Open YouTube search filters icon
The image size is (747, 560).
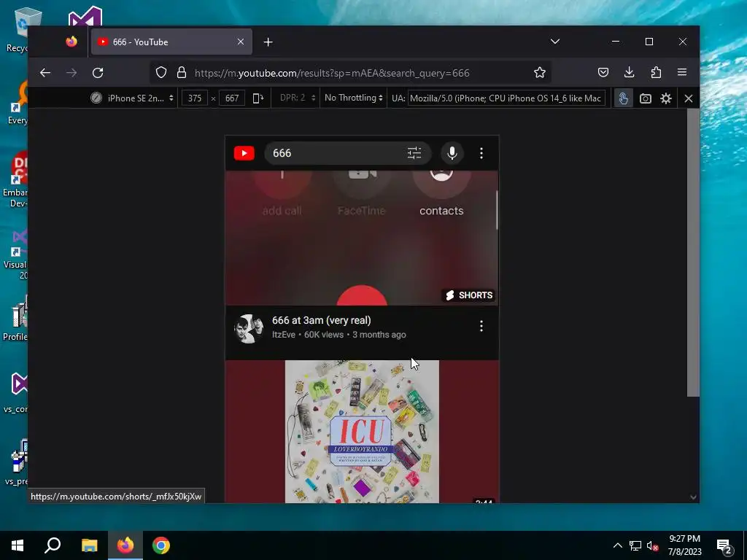point(414,153)
